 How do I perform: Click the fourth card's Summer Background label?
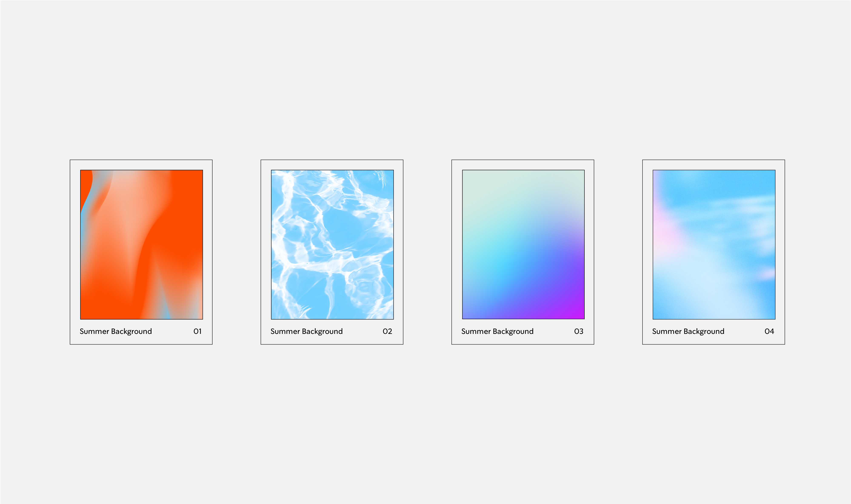pos(688,332)
